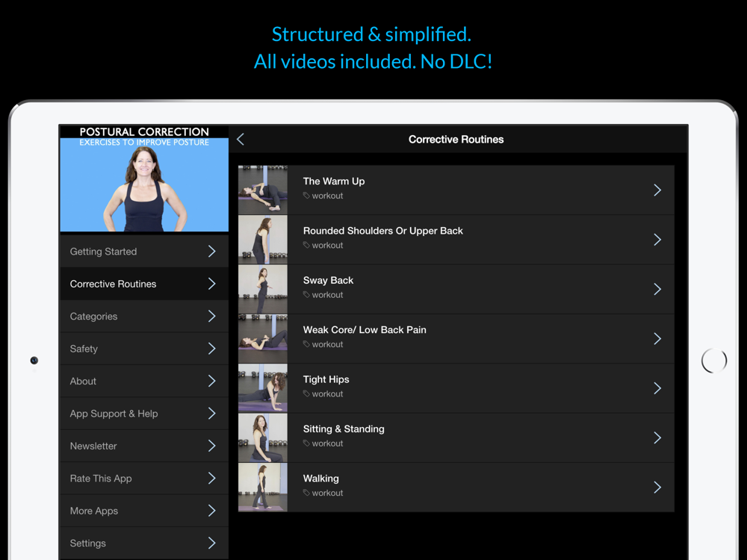Image resolution: width=747 pixels, height=560 pixels.
Task: Open the Getting Started menu item
Action: tap(144, 252)
